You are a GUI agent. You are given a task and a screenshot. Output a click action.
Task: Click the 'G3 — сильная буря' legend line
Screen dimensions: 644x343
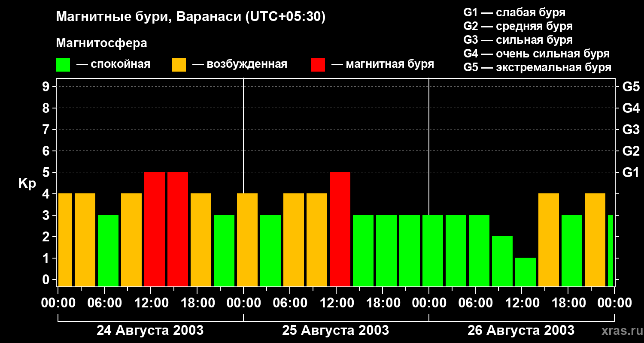pyautogui.click(x=518, y=40)
